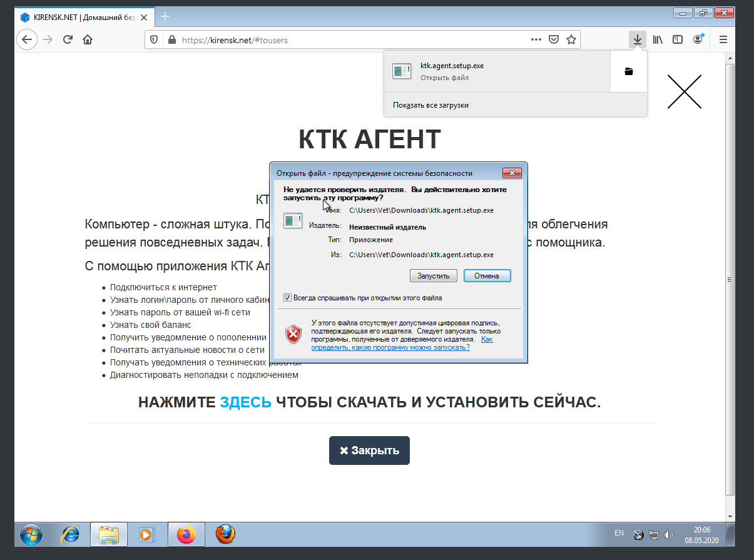
Task: Go back to the previous page
Action: click(26, 39)
